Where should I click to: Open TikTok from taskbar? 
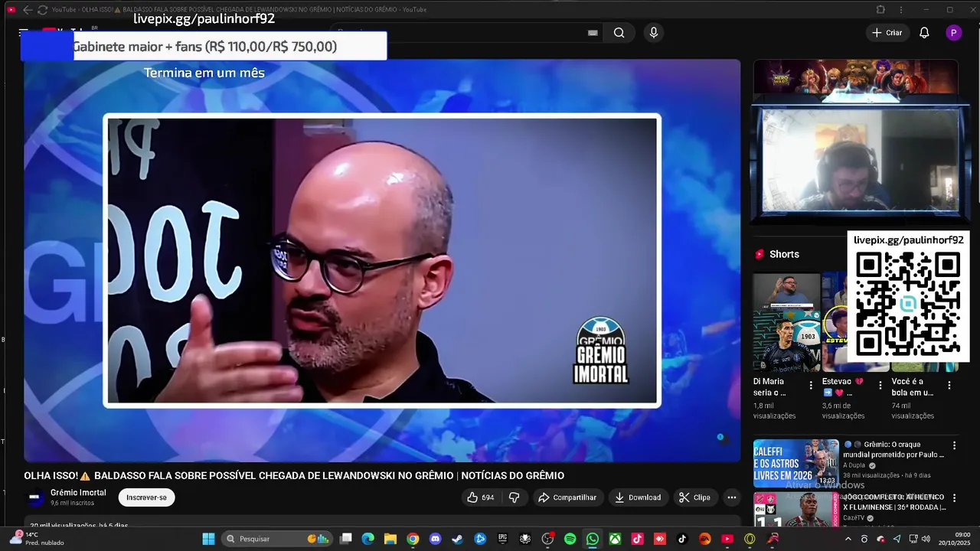[682, 539]
